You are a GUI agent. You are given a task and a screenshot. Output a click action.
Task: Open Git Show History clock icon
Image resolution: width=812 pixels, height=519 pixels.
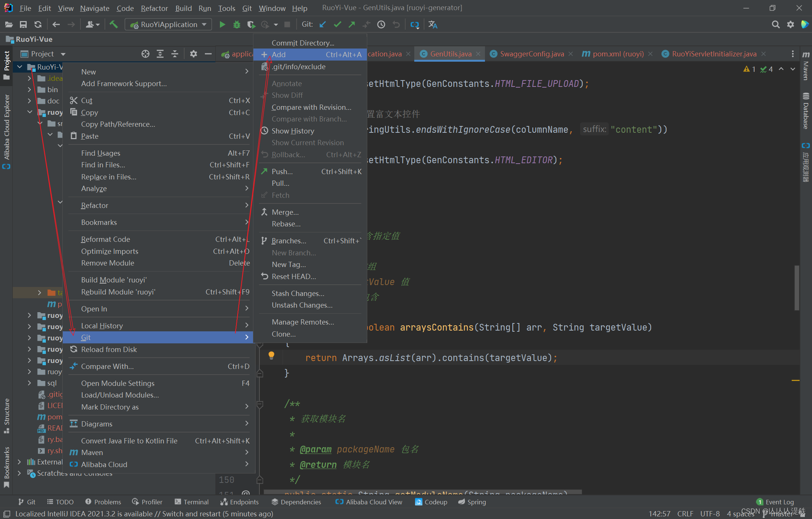tap(381, 24)
